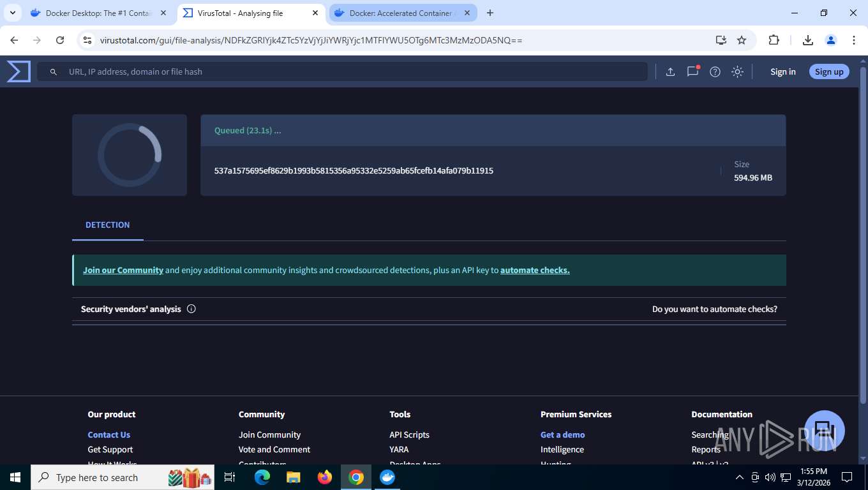Close the VirusTotal Analysing file tab
The width and height of the screenshot is (868, 490).
(x=315, y=13)
